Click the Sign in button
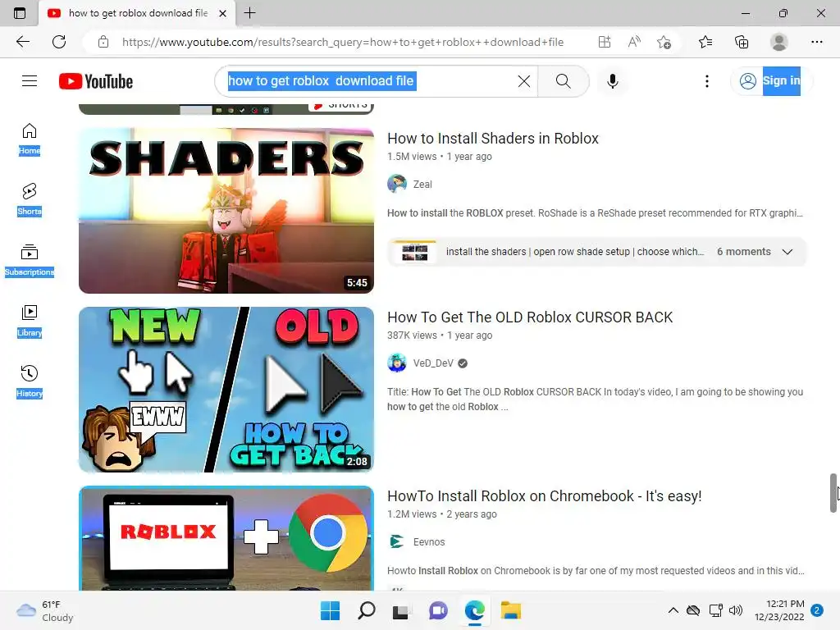Image resolution: width=840 pixels, height=630 pixels. click(x=771, y=81)
